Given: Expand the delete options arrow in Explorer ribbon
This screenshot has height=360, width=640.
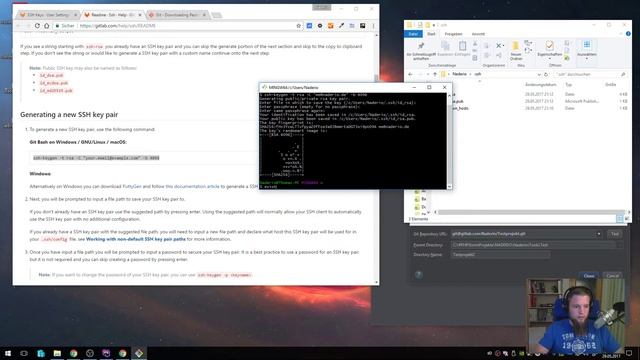Looking at the screenshot, I should click(503, 46).
